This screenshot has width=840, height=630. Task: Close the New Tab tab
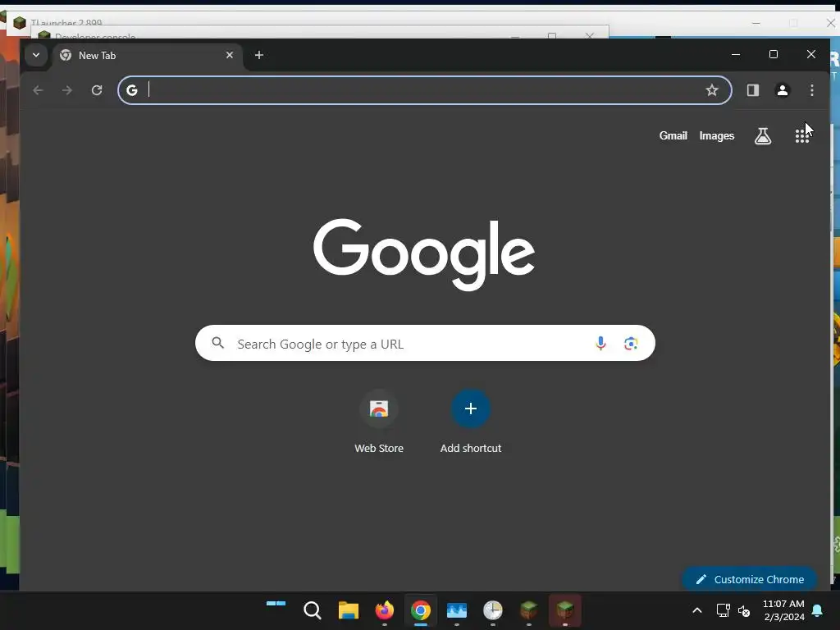[230, 55]
